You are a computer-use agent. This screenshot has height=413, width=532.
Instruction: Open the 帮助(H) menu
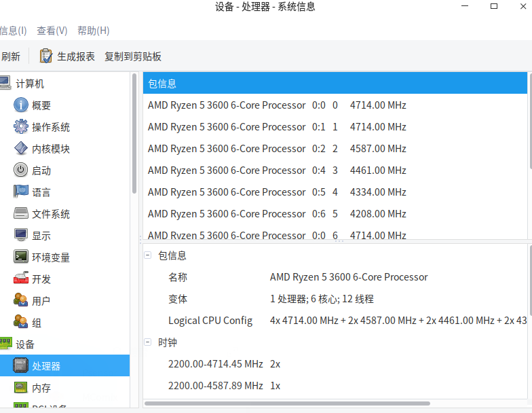pos(94,31)
